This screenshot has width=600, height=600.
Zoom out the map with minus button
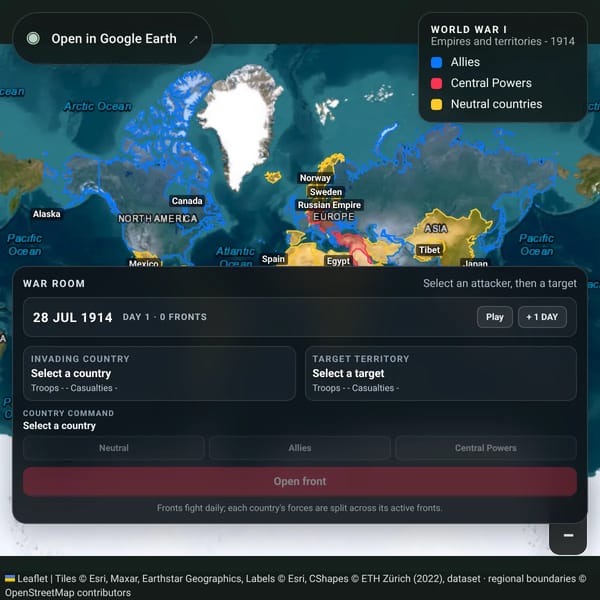568,535
